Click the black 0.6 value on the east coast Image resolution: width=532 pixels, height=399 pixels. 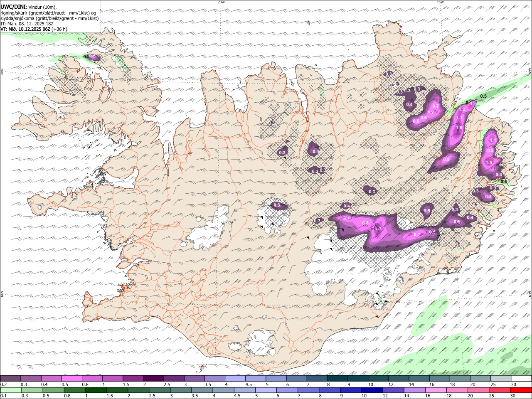coord(504,182)
